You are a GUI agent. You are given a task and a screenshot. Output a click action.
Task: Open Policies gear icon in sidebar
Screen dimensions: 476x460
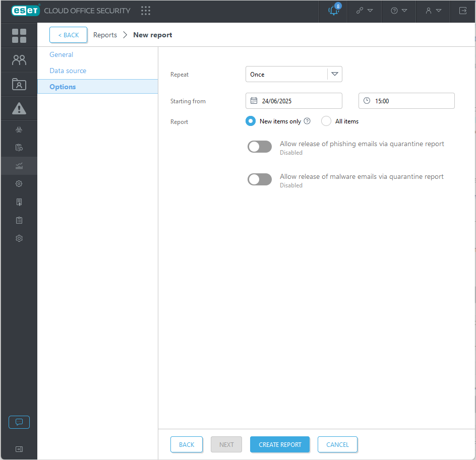point(19,184)
